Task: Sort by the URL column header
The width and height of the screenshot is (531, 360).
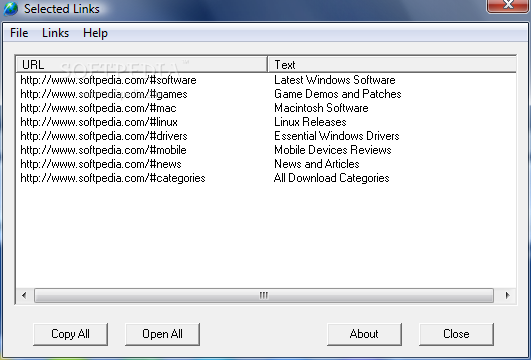Action: click(142, 64)
